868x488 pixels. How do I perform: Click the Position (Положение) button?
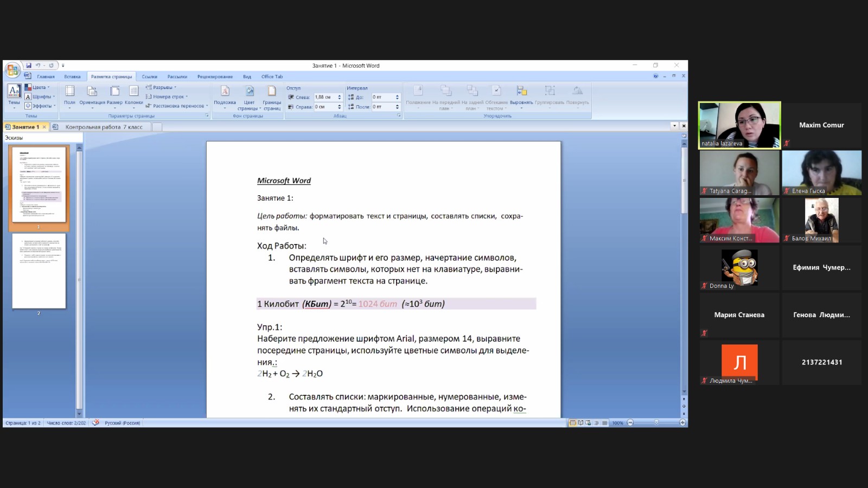point(418,97)
